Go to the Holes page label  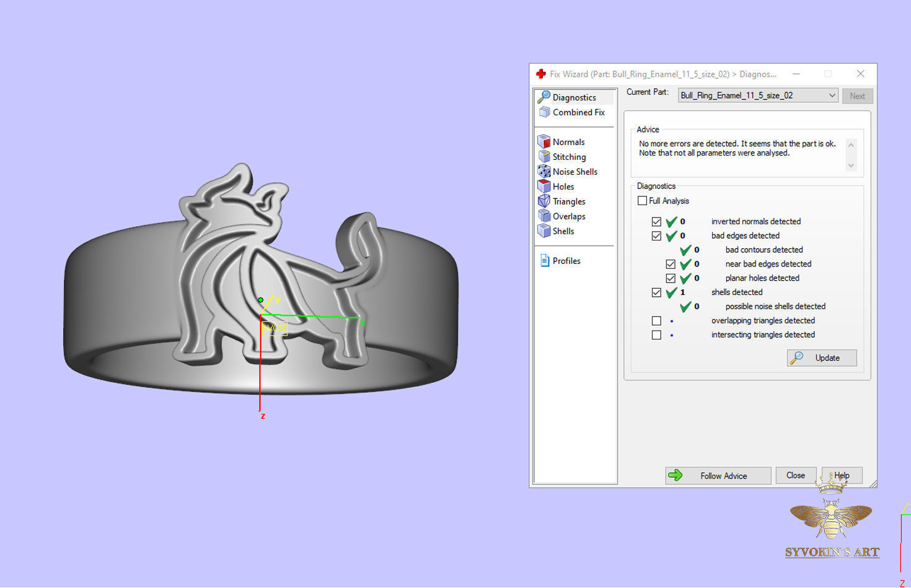[563, 186]
